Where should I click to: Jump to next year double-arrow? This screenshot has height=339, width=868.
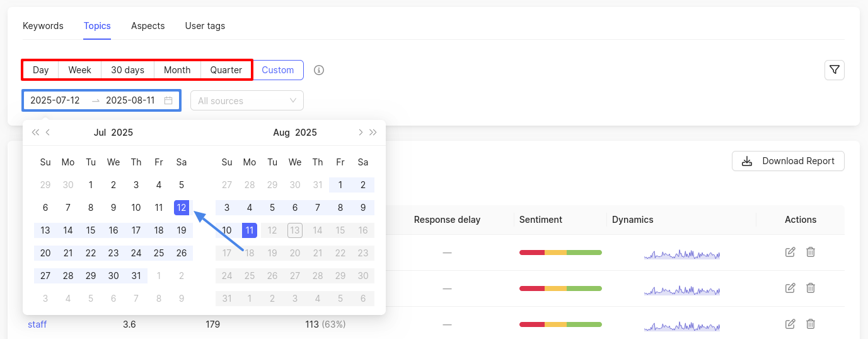coord(373,133)
